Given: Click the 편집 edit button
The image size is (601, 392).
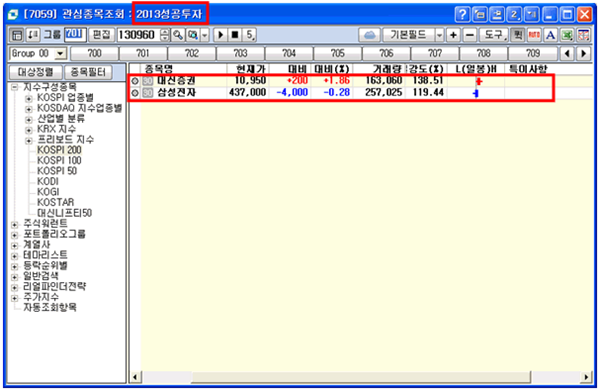Looking at the screenshot, I should [102, 35].
